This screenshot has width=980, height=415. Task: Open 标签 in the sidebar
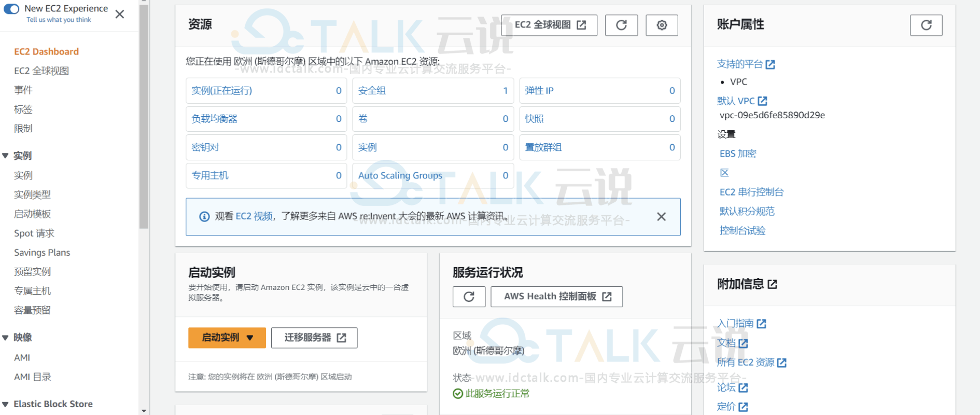[23, 109]
